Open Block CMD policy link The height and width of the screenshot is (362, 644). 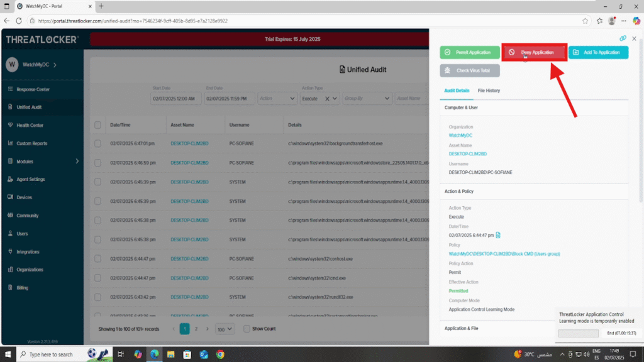504,254
